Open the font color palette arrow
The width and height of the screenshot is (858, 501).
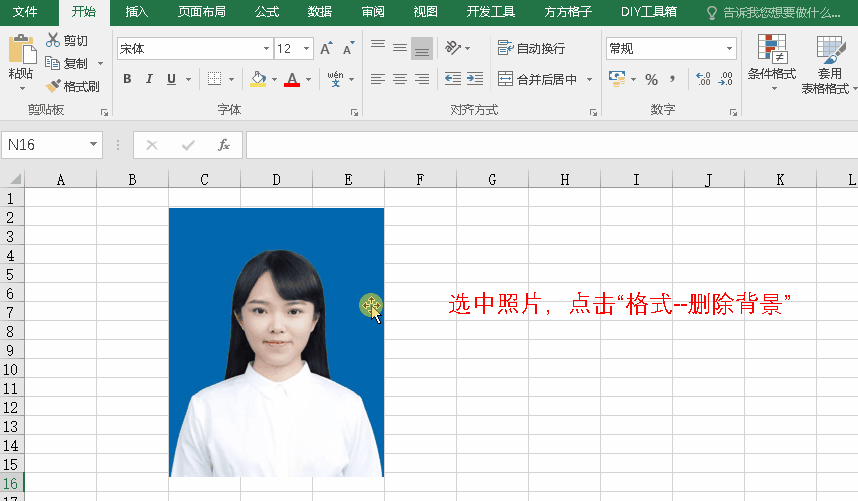(309, 80)
